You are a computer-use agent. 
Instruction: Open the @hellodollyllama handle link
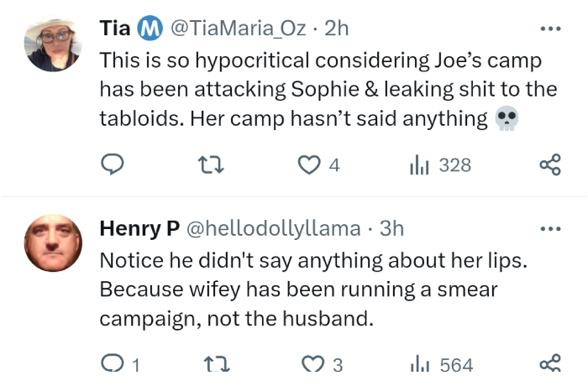tap(273, 228)
